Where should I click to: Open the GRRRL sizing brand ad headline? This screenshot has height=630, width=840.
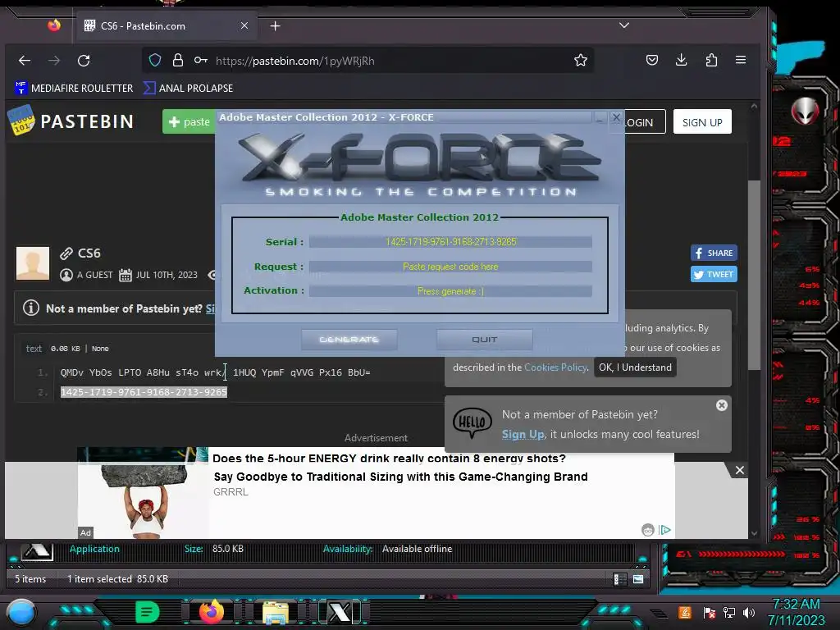click(x=400, y=477)
